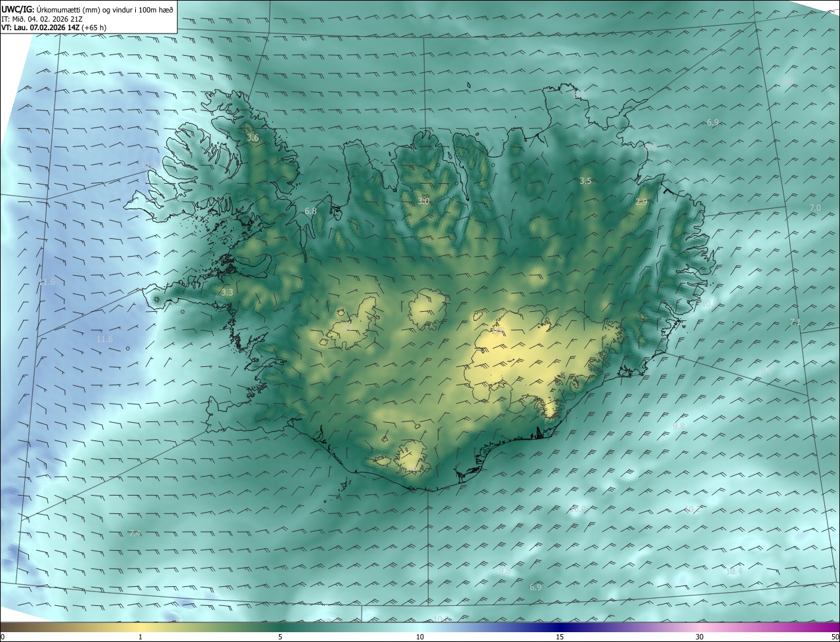This screenshot has width=840, height=642.
Task: Click the 3.5 value on the map
Action: click(x=585, y=181)
